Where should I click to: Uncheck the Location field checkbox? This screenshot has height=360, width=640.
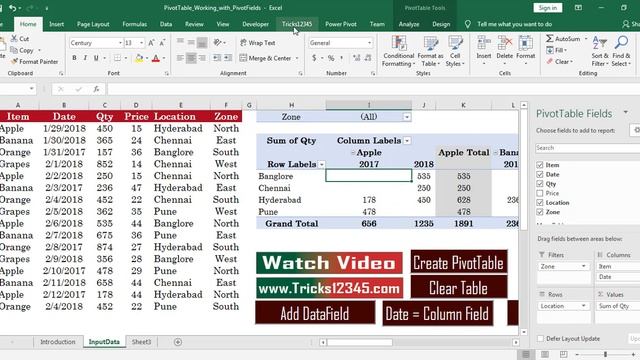pos(540,202)
